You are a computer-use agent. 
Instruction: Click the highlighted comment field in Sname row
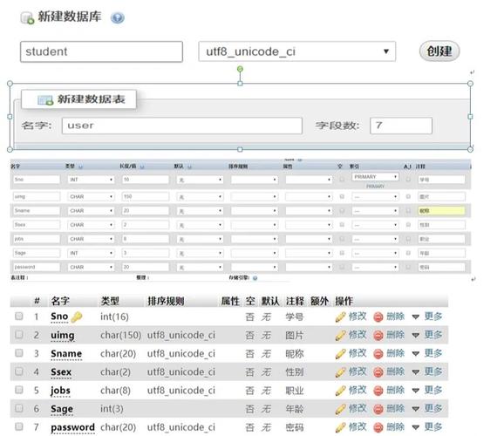pos(441,211)
